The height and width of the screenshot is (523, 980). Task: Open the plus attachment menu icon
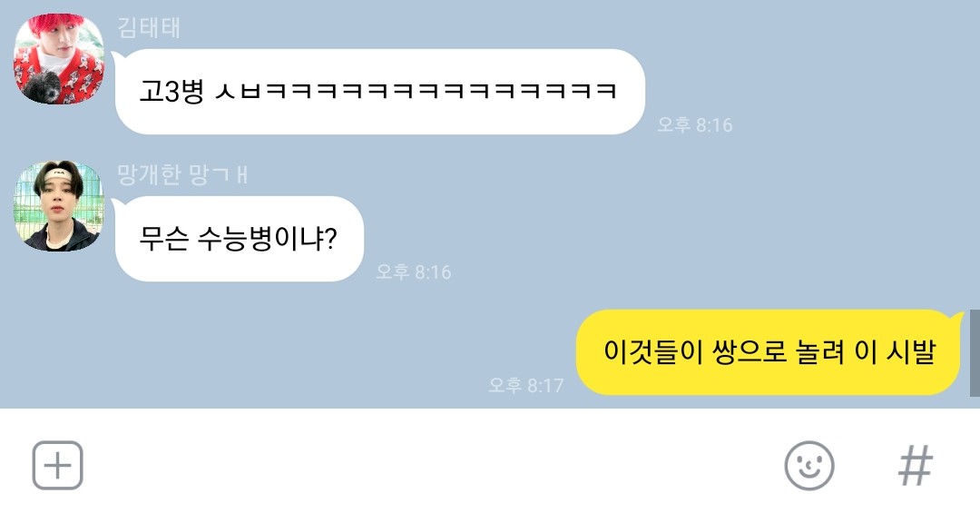(57, 465)
